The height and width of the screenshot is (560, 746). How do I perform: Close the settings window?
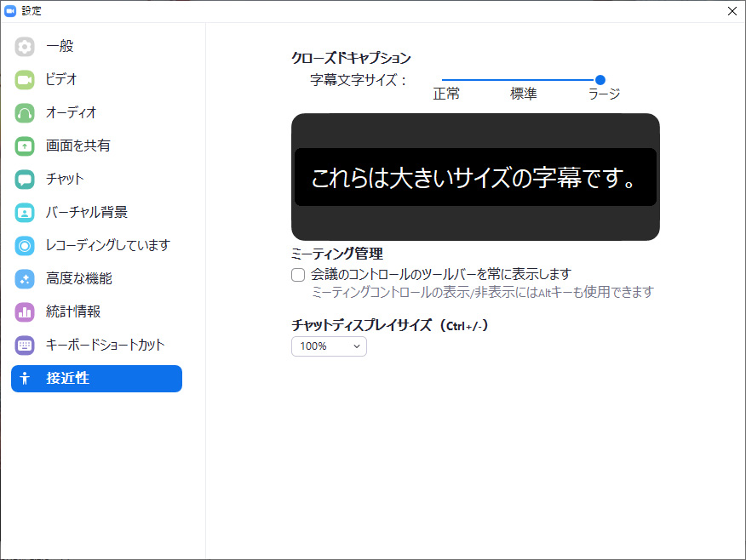(732, 11)
